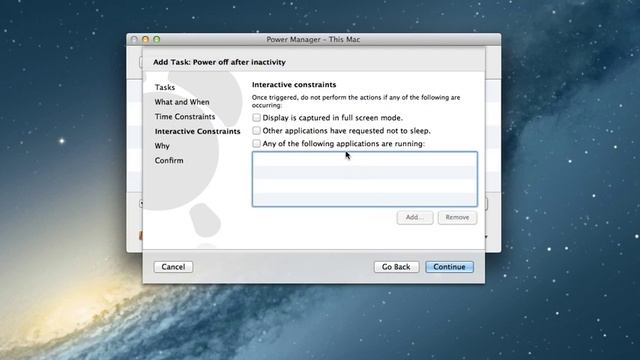Click the Once triggered description text
Viewport: 640px width, 360px height.
[356, 101]
